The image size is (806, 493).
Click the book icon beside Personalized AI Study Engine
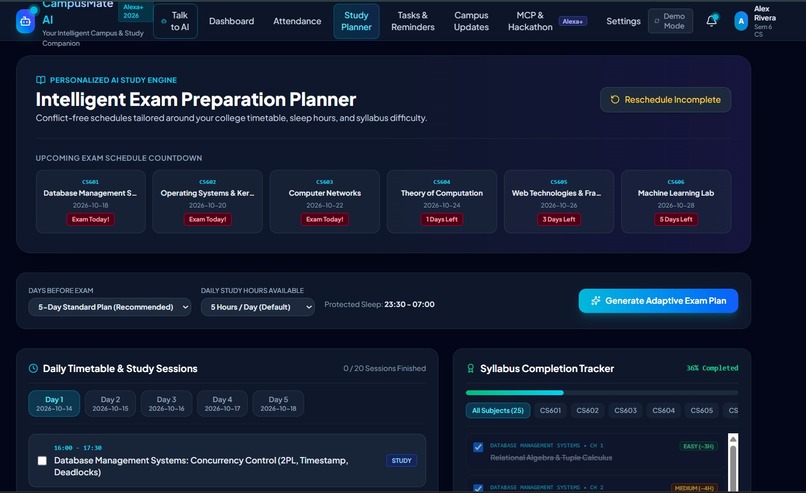click(41, 80)
